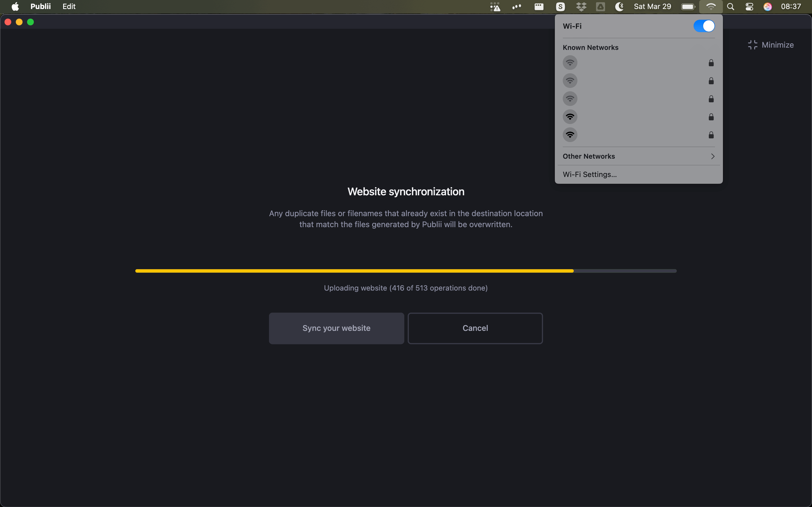Click the Siri icon

tap(768, 7)
